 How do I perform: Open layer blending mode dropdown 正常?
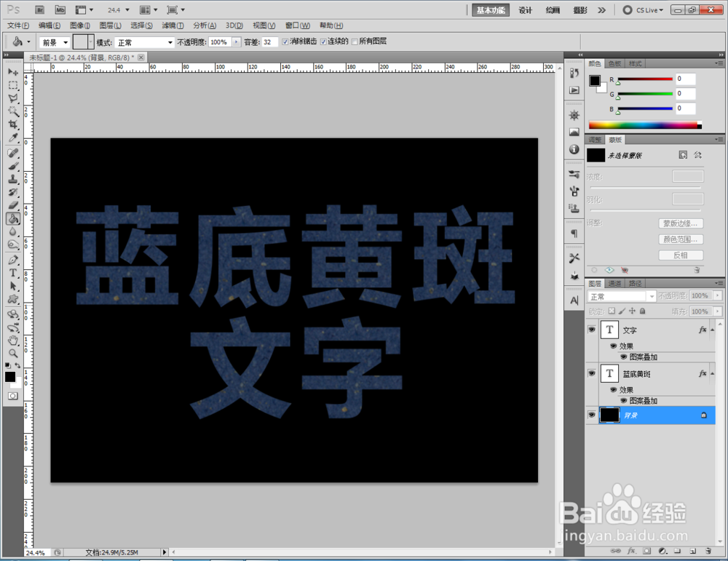click(x=621, y=297)
